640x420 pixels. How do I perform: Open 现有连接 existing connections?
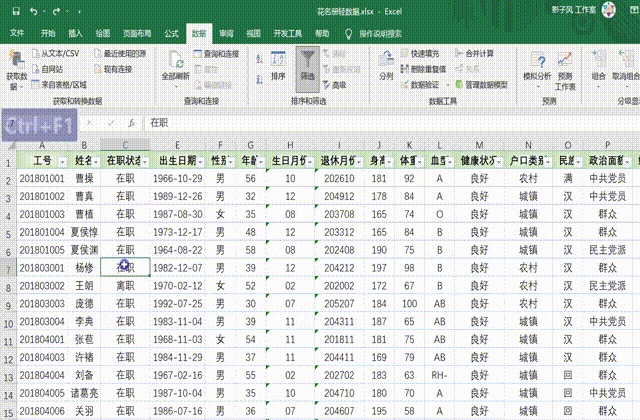(113, 69)
